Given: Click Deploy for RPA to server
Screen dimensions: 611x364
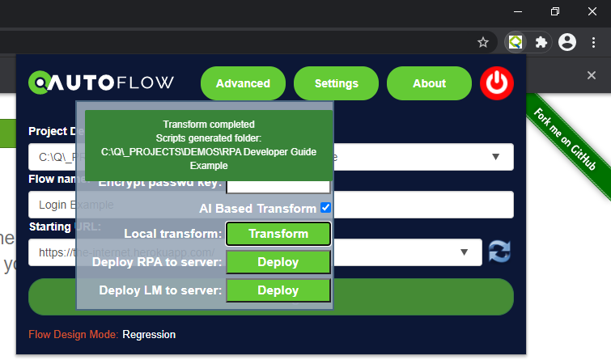Looking at the screenshot, I should click(278, 262).
